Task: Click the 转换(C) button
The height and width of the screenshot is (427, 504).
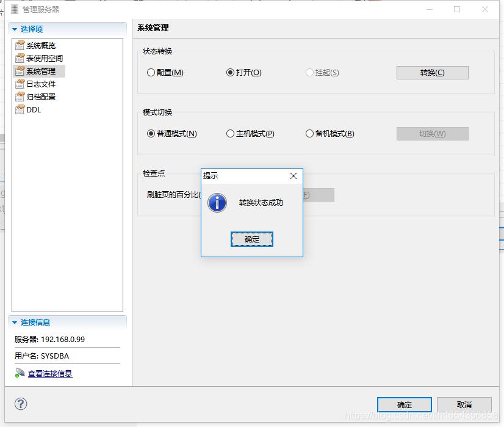Action: (x=433, y=73)
